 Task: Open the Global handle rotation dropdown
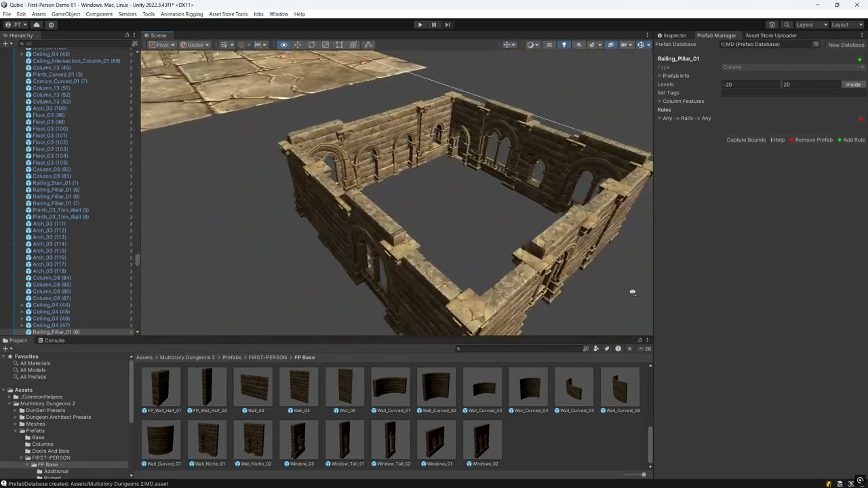point(195,45)
